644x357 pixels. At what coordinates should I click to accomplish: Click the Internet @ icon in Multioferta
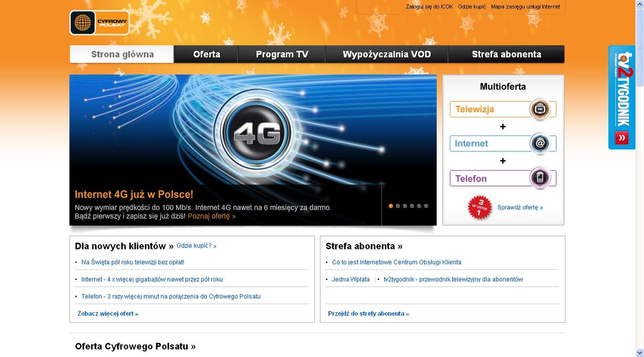pyautogui.click(x=539, y=144)
